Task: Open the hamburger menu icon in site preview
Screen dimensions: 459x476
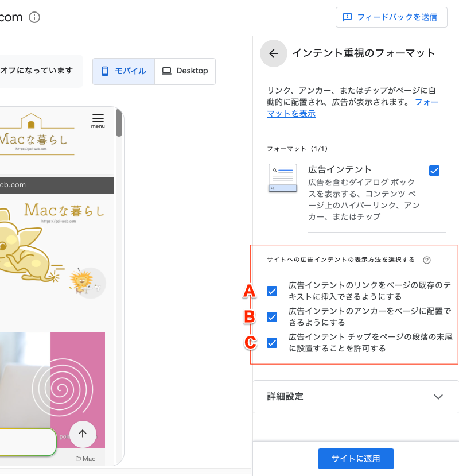Action: click(98, 121)
